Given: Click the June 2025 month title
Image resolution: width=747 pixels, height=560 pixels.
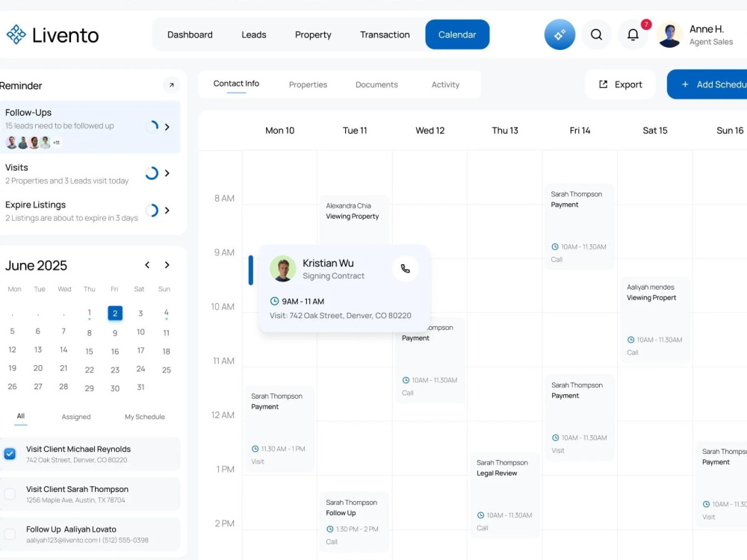Looking at the screenshot, I should coord(36,265).
